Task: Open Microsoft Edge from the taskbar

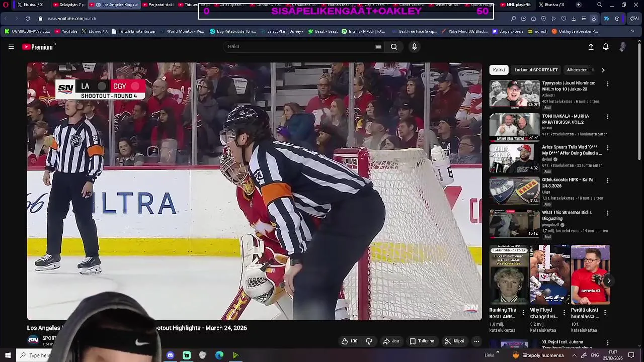Action: pos(219,355)
